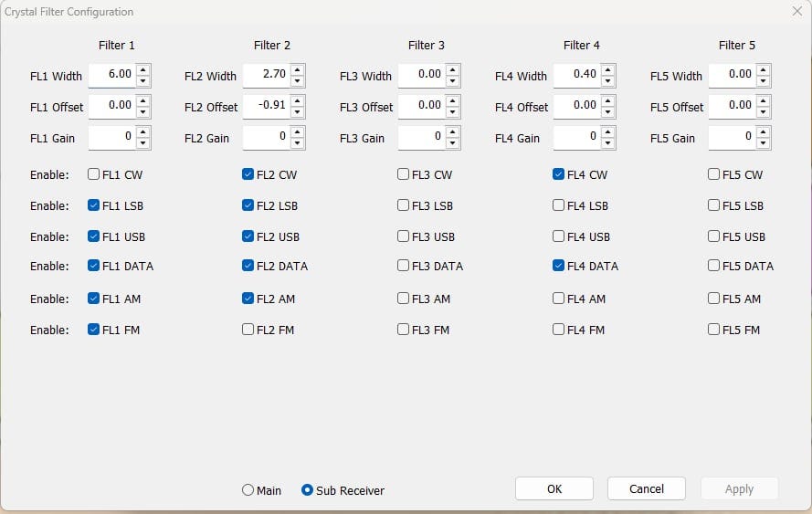Image resolution: width=812 pixels, height=514 pixels.
Task: Uncheck FL2 DATA
Action: pyautogui.click(x=248, y=266)
